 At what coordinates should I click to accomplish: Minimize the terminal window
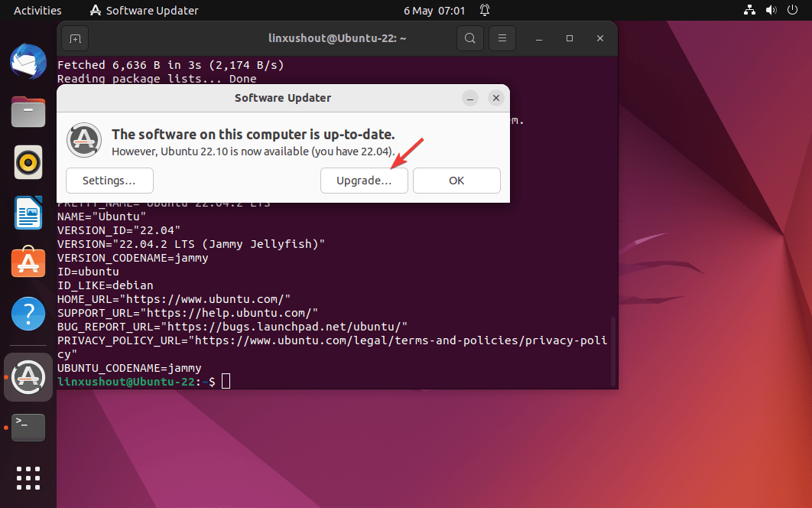point(538,38)
